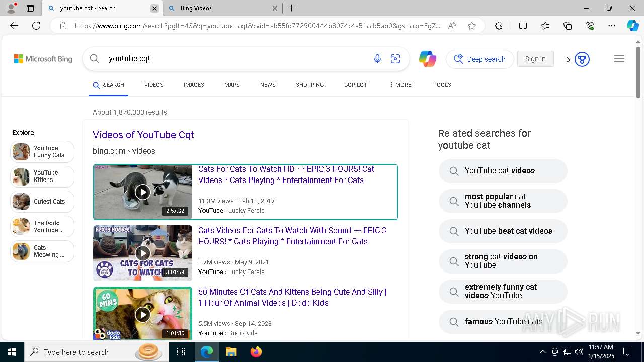644x362 pixels.
Task: Open the Windows Start menu
Action: (12, 352)
